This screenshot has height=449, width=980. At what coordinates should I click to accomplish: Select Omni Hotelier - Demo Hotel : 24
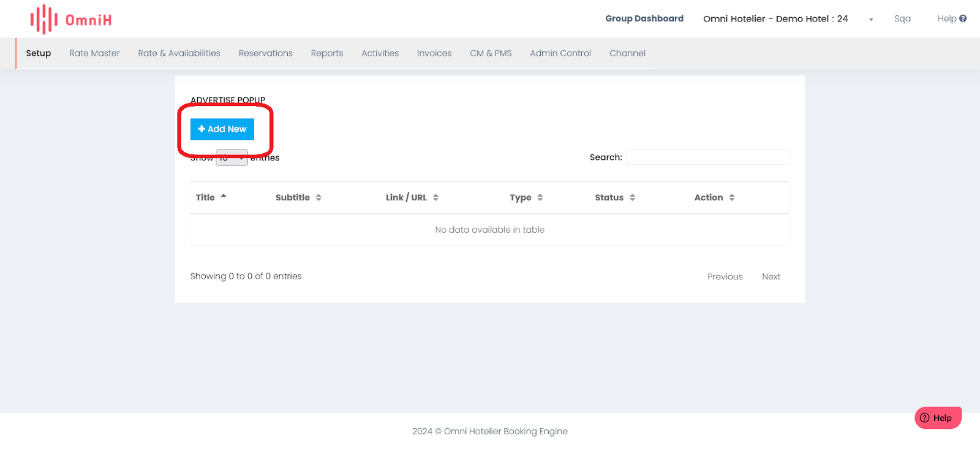775,19
